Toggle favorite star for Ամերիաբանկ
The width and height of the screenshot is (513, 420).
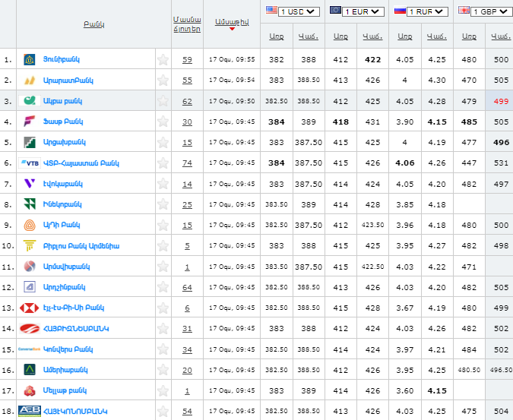tap(163, 370)
